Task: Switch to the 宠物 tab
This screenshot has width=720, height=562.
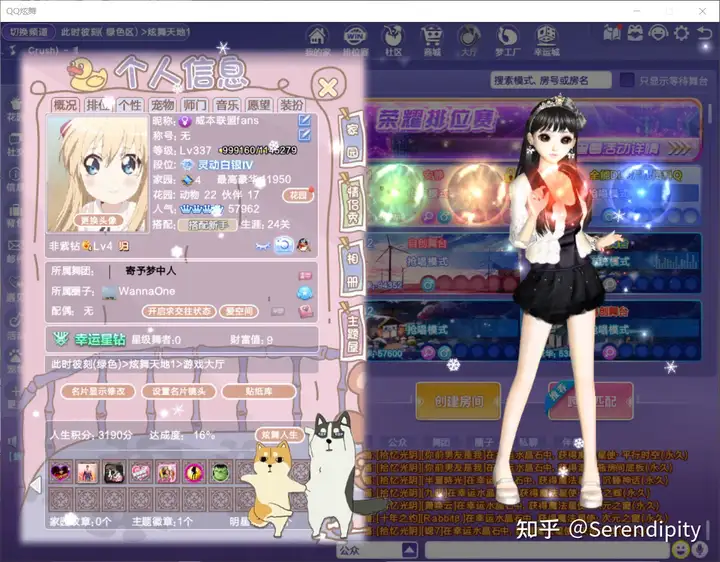Action: [x=163, y=105]
